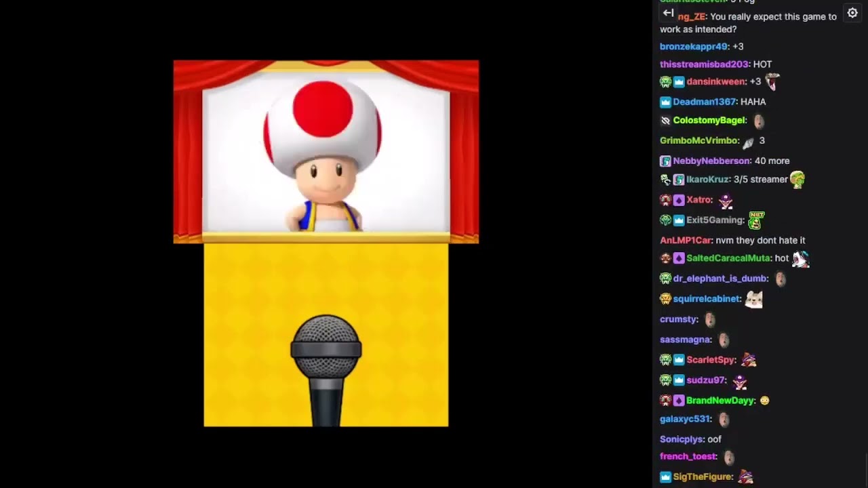Screen dimensions: 868x488
Task: Click the Sonicplys username
Action: [x=681, y=439]
